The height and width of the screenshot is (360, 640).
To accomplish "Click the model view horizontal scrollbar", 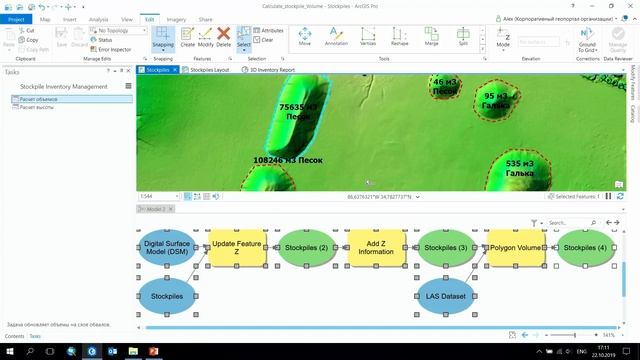I will coord(381,327).
